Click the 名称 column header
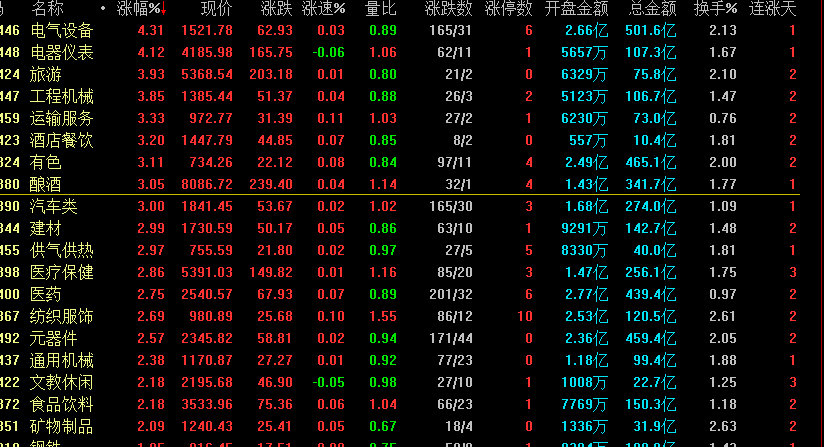 click(47, 9)
